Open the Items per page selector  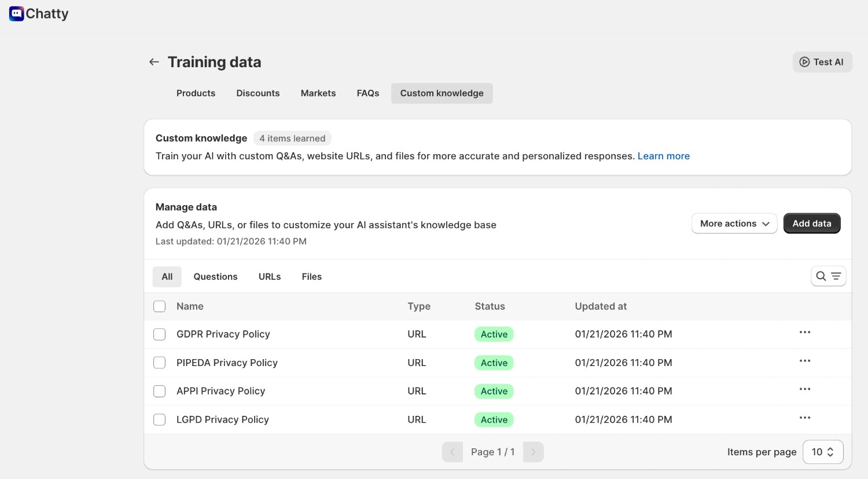tap(823, 452)
